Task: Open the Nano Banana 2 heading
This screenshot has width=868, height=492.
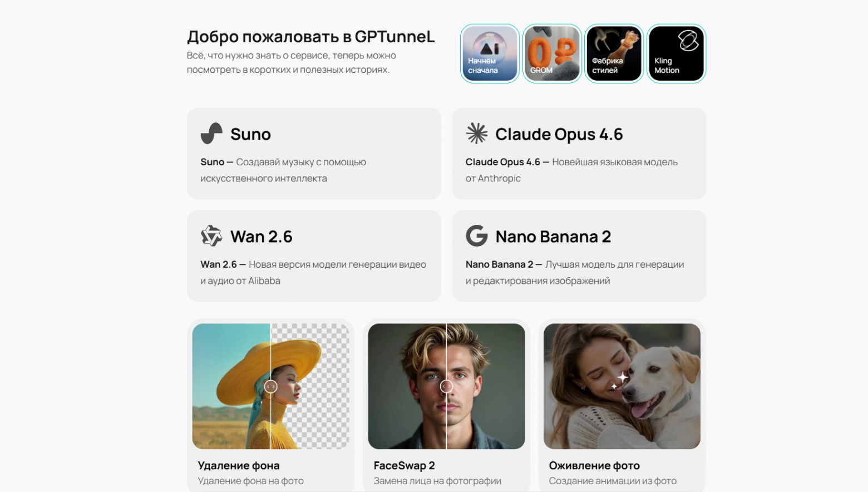Action: pyautogui.click(x=553, y=237)
